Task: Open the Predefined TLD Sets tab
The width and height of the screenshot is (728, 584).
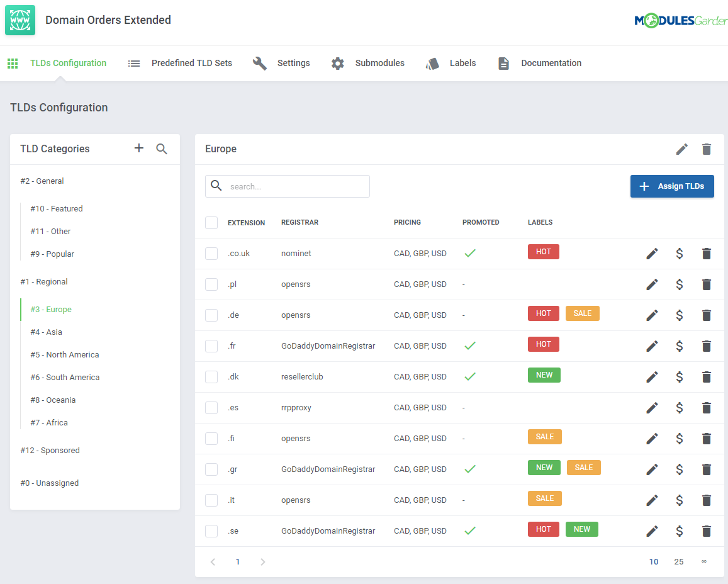Action: coord(180,63)
